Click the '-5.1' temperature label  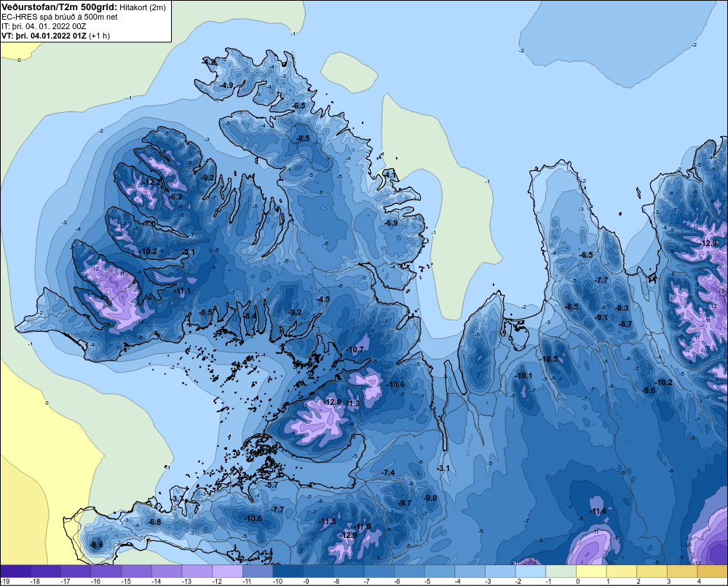click(189, 252)
